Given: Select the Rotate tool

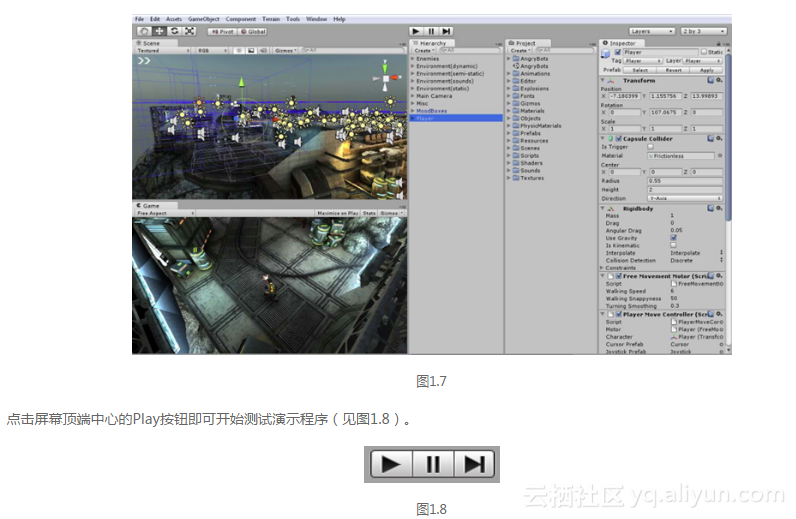Looking at the screenshot, I should click(x=175, y=31).
